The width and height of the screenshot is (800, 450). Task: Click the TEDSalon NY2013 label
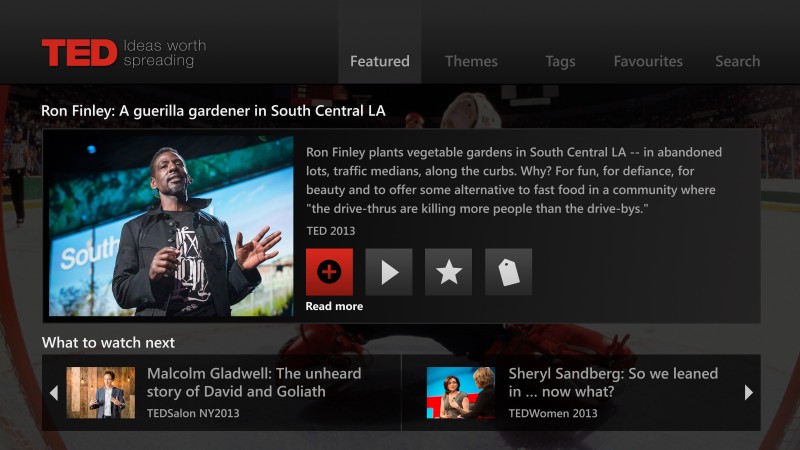[193, 413]
